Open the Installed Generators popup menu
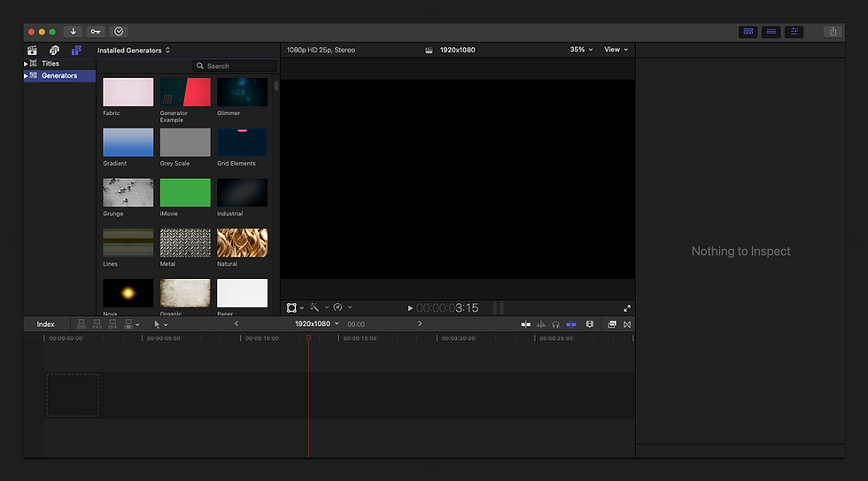The width and height of the screenshot is (868, 481). [134, 50]
